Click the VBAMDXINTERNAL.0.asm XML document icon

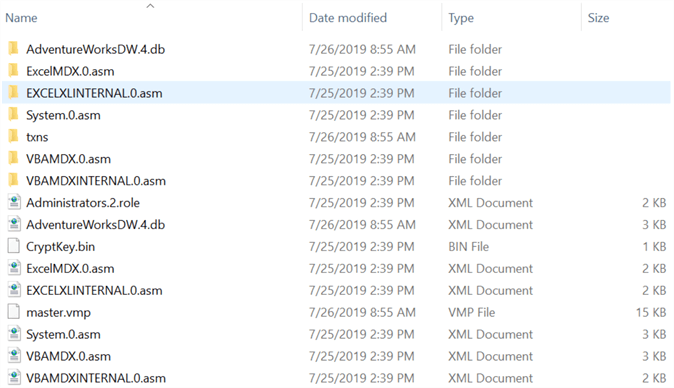14,377
